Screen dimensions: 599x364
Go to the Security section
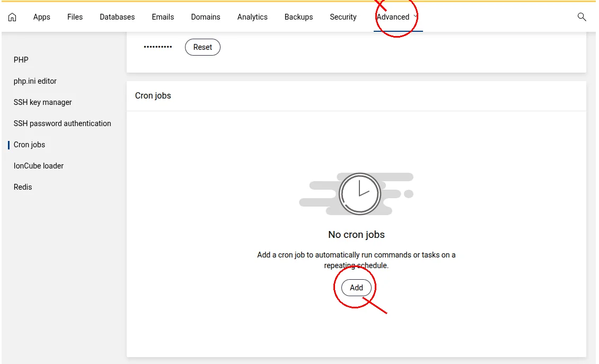tap(343, 17)
